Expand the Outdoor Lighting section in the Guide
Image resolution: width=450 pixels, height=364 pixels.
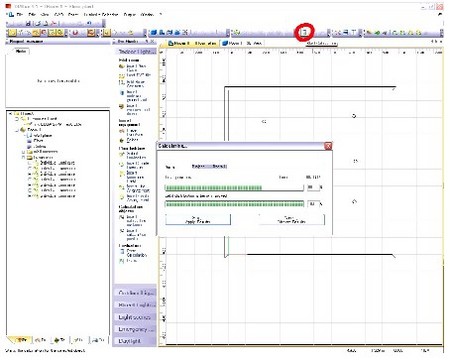click(136, 293)
